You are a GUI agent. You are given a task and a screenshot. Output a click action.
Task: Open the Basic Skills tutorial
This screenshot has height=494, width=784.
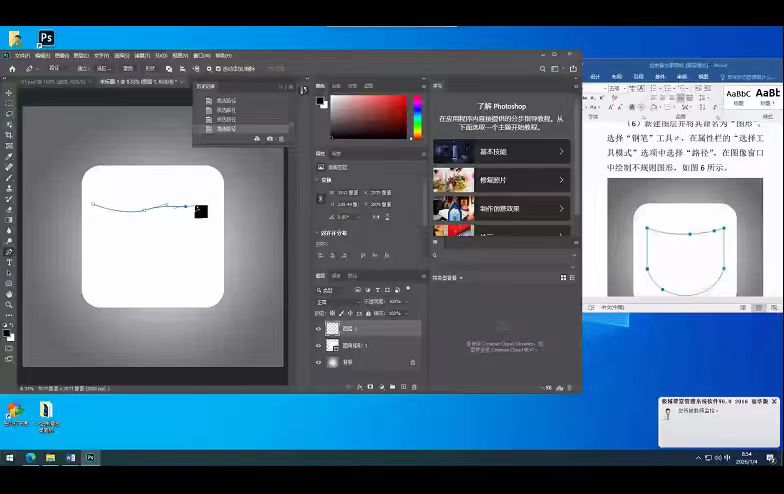501,152
